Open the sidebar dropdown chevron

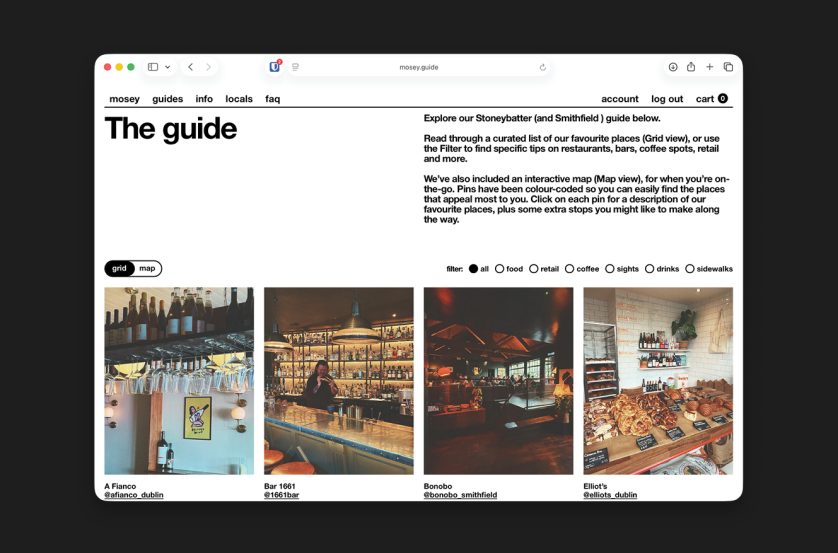(167, 67)
